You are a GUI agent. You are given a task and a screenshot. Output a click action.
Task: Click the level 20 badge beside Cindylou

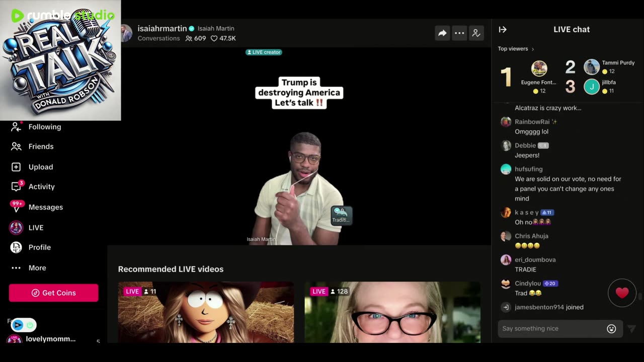tap(550, 284)
